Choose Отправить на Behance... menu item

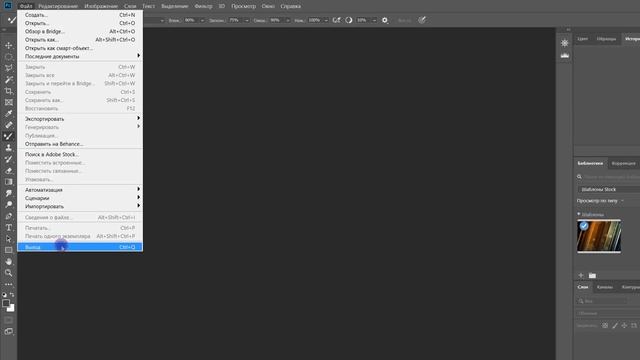coord(80,144)
